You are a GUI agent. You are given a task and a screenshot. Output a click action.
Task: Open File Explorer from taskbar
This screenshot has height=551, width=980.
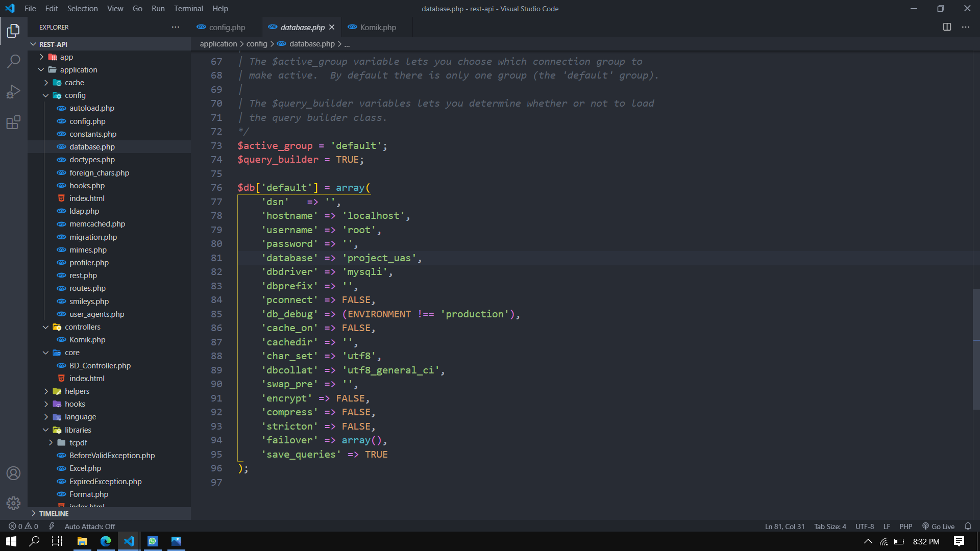pyautogui.click(x=82, y=541)
